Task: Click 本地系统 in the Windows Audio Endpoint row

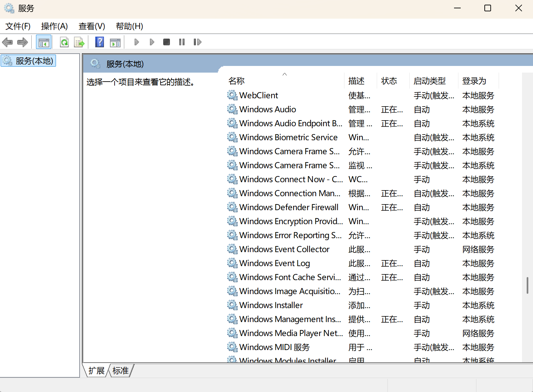Action: click(478, 123)
